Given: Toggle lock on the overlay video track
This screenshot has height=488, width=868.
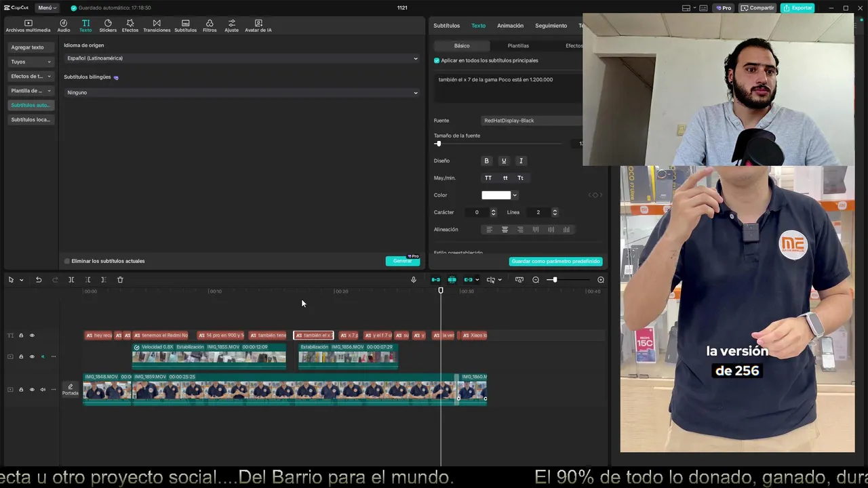Looking at the screenshot, I should coord(21,357).
